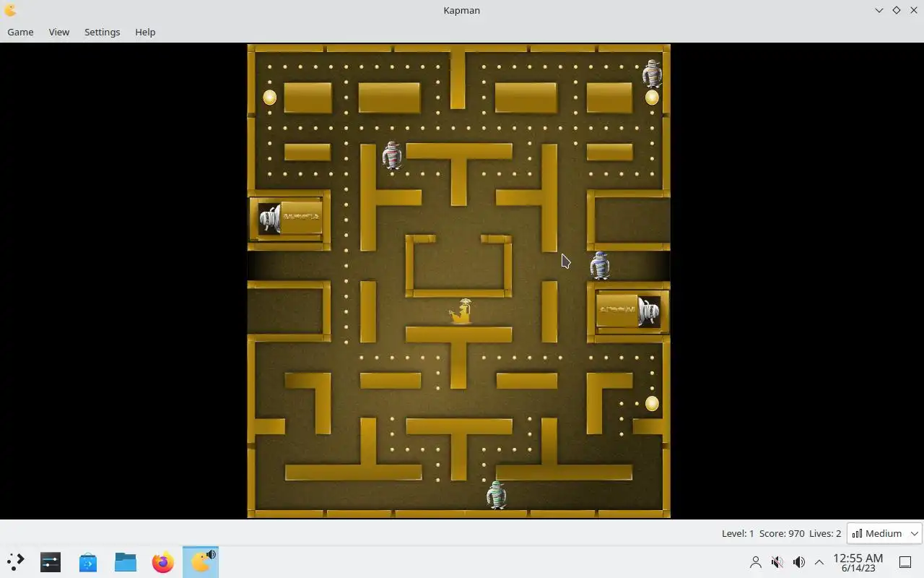Click the muted microphone tray icon

point(777,562)
